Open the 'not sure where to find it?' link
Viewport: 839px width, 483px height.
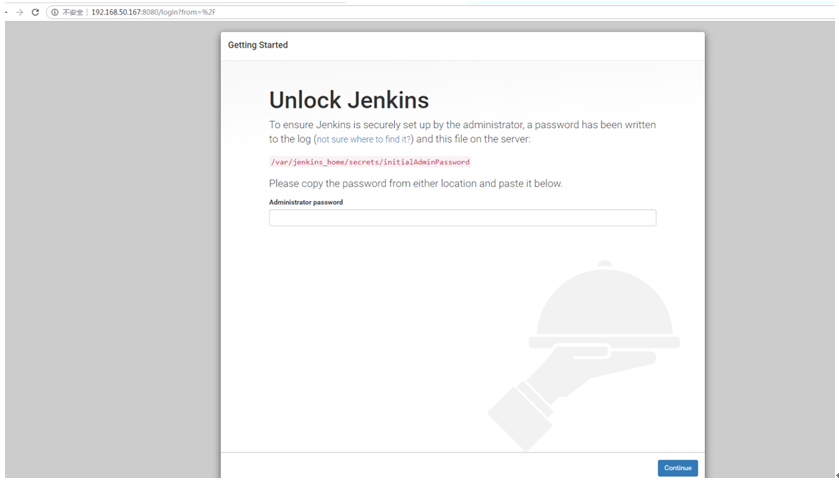[x=363, y=139]
